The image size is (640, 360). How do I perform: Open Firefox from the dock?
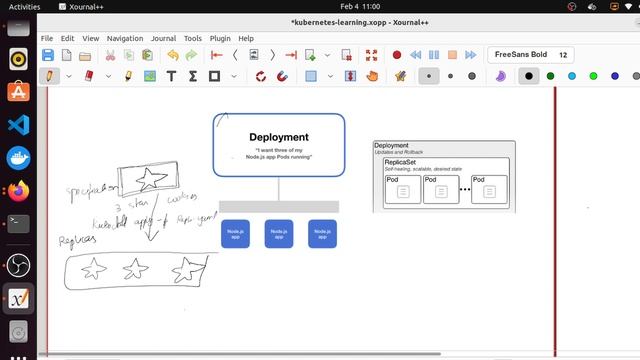tap(18, 191)
